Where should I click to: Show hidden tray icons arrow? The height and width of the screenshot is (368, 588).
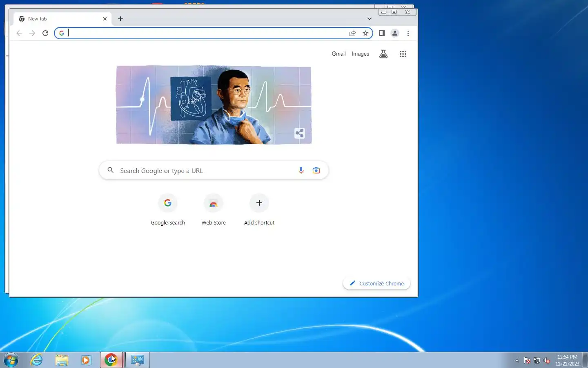[x=517, y=361]
